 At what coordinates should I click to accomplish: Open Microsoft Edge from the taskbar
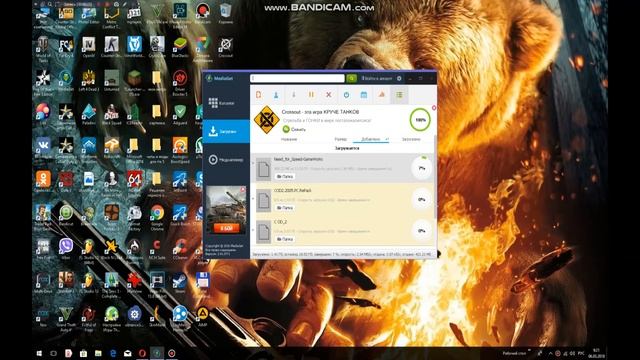pyautogui.click(x=113, y=353)
